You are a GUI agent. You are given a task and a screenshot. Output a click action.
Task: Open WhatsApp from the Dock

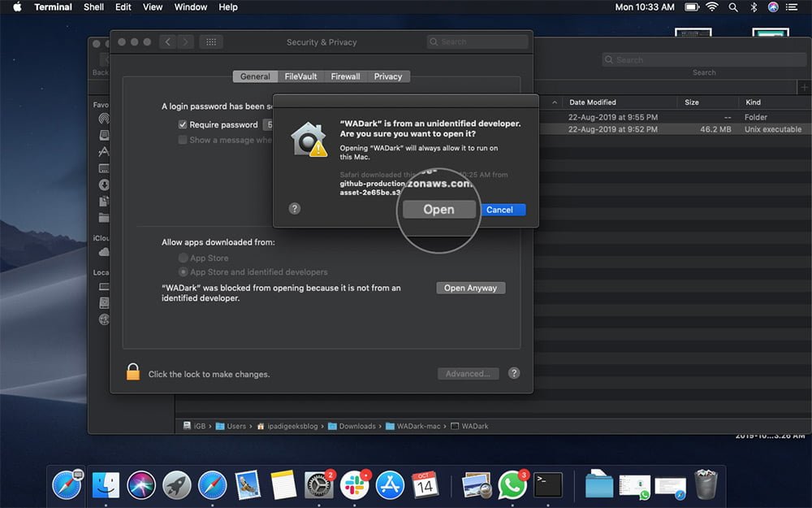click(x=512, y=485)
